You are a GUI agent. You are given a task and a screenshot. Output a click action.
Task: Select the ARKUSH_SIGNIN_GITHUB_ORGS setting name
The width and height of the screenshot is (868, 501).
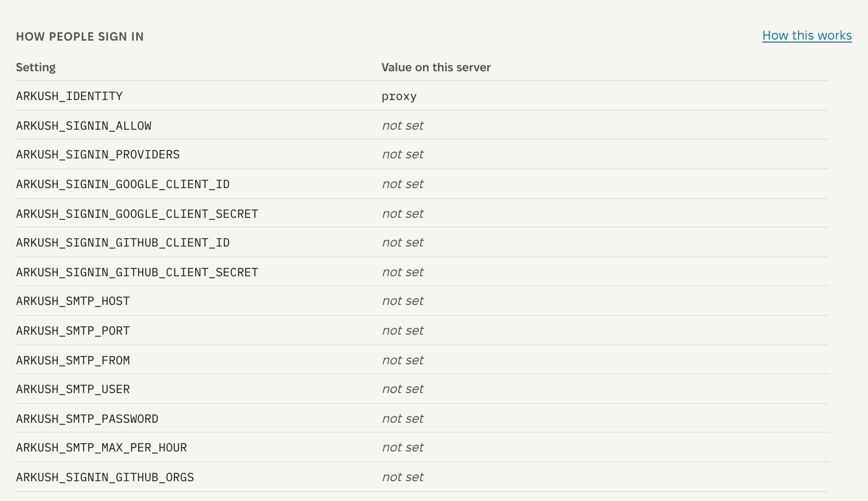pos(105,477)
